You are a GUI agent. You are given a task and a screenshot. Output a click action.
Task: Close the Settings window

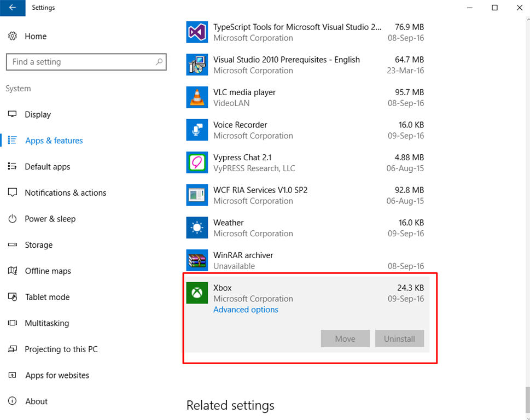pos(520,8)
